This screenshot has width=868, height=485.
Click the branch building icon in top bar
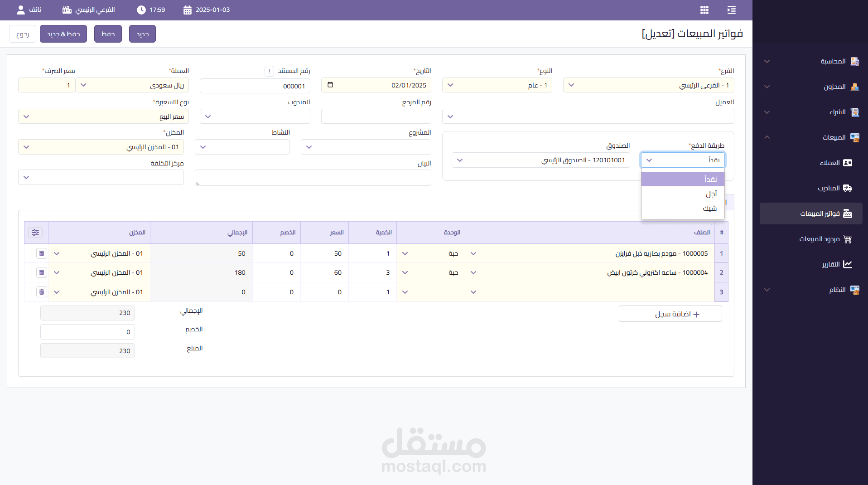[x=67, y=10]
